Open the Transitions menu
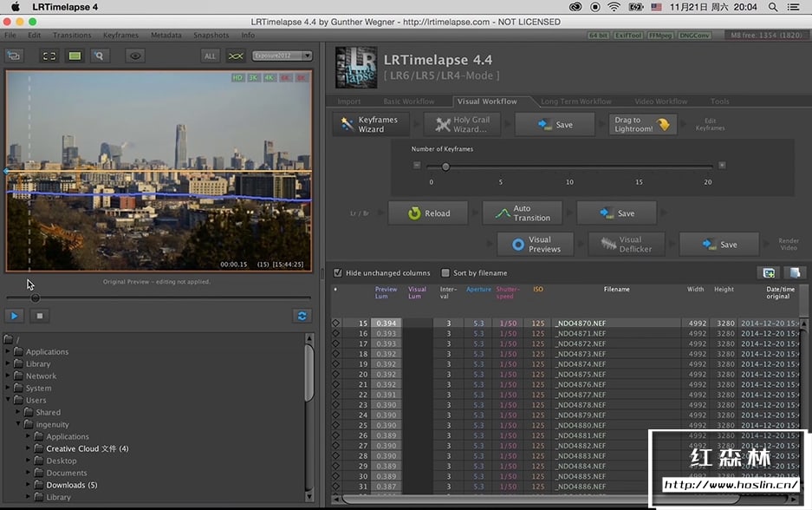The height and width of the screenshot is (510, 812). 72,36
